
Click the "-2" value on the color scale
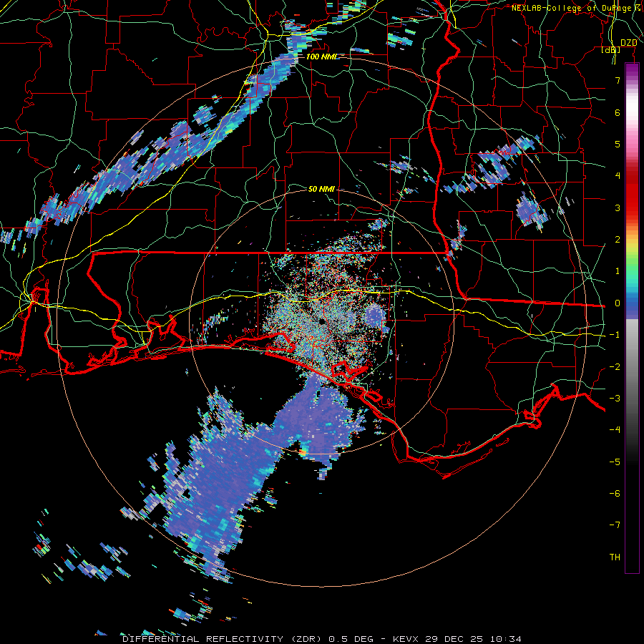615,367
